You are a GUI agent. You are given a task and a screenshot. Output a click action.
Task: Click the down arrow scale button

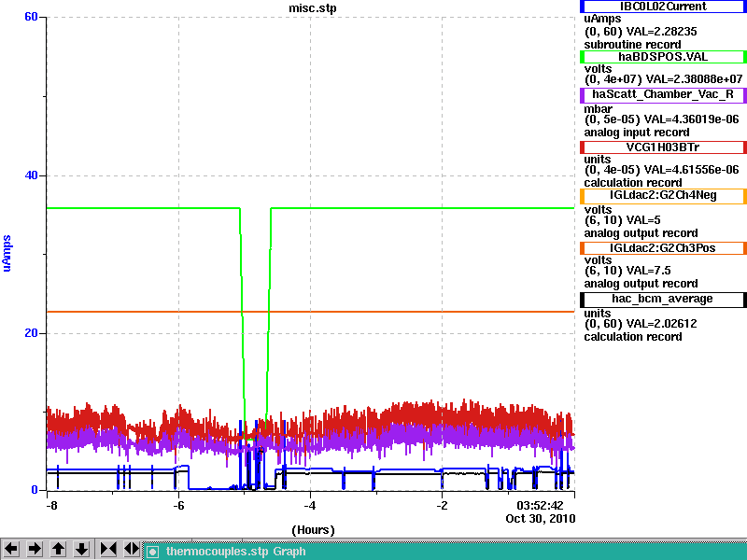[81, 549]
